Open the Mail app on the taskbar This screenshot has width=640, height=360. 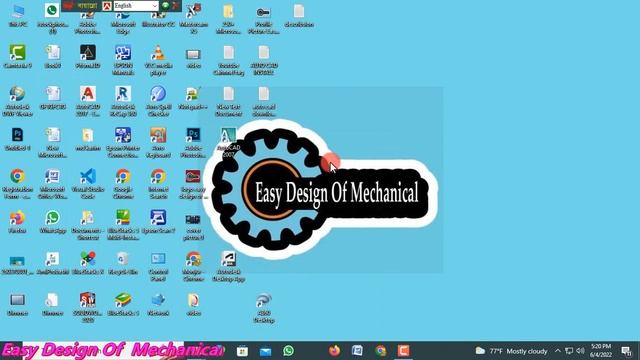265,351
